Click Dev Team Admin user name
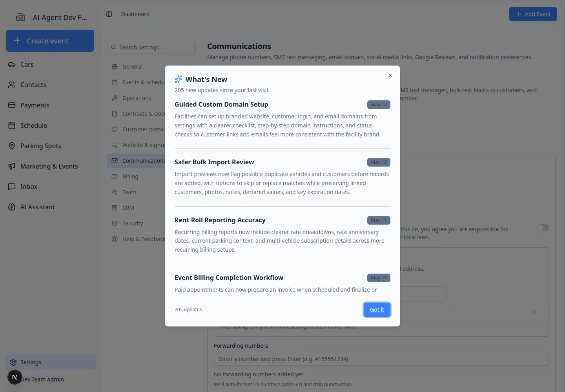 pos(42,379)
